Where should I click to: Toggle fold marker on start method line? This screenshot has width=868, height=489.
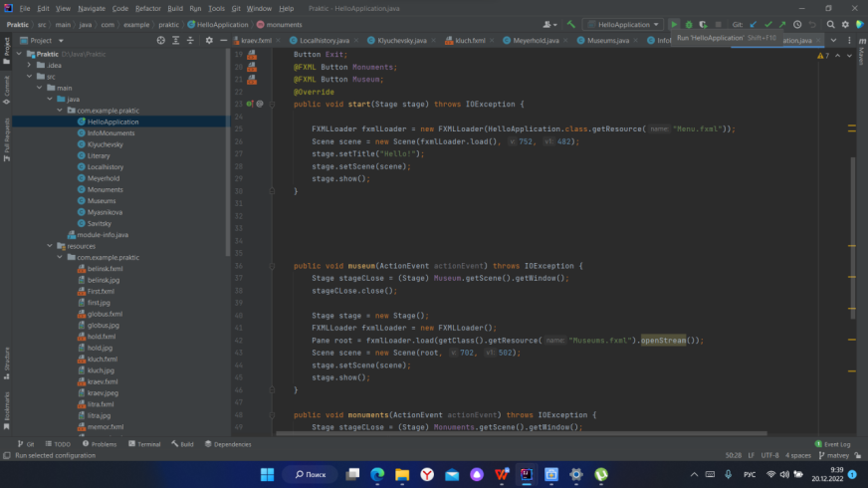272,105
